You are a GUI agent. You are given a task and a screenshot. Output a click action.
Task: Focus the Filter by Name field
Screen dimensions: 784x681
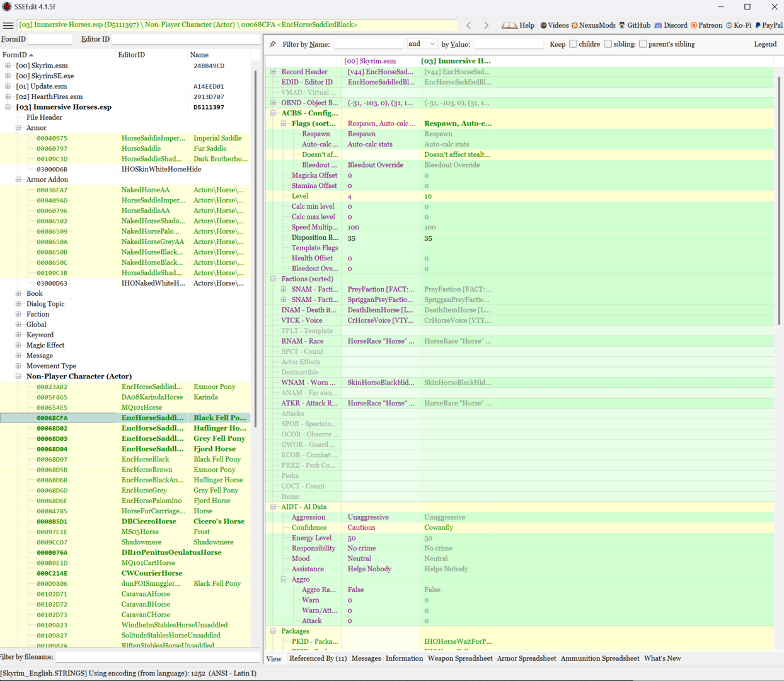[x=368, y=44]
